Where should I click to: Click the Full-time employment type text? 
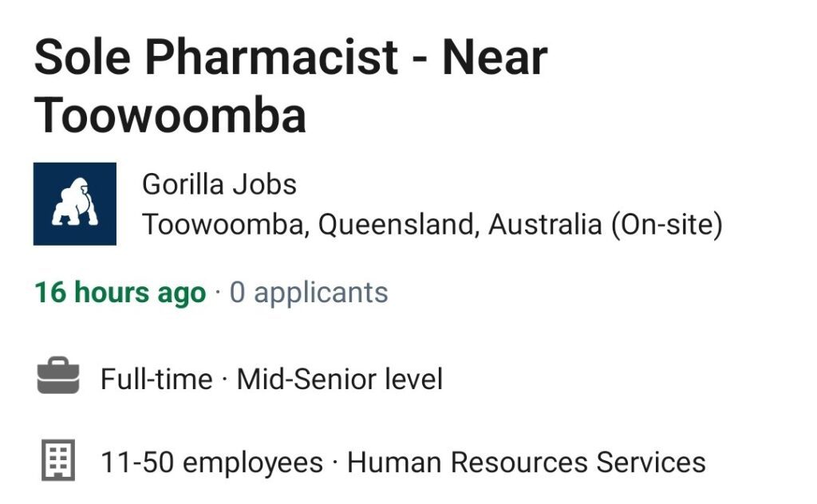tap(156, 379)
